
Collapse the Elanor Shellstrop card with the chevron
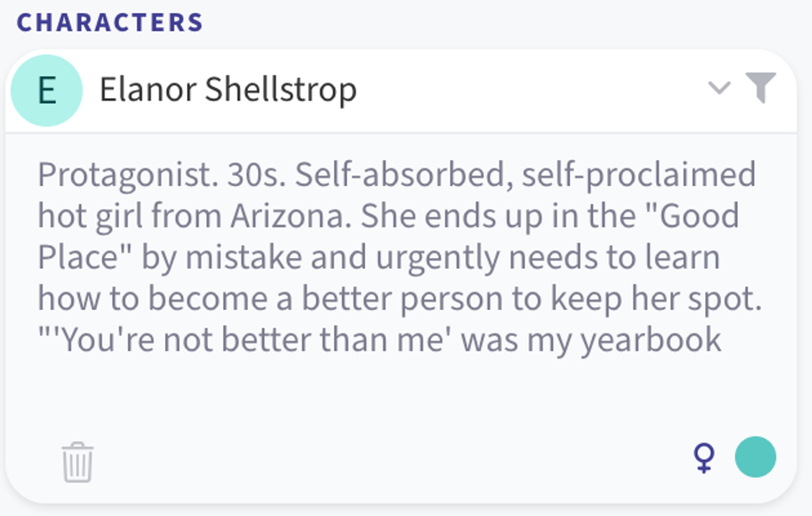pyautogui.click(x=720, y=88)
